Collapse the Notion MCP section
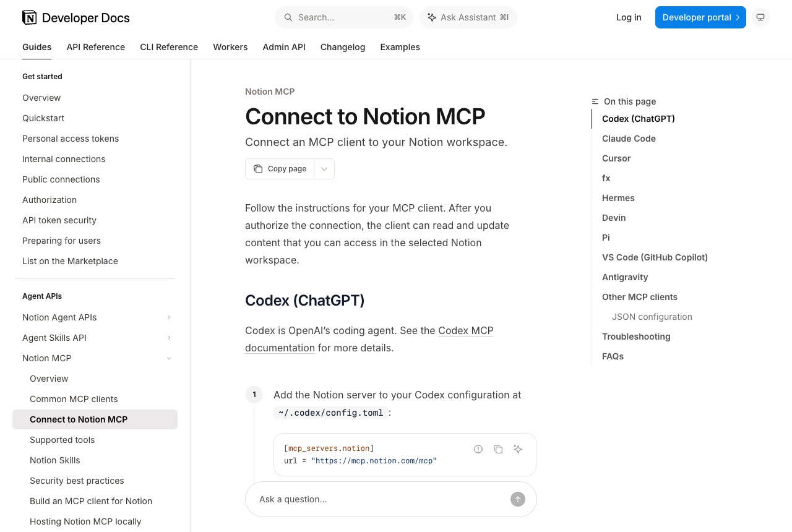 pyautogui.click(x=169, y=358)
